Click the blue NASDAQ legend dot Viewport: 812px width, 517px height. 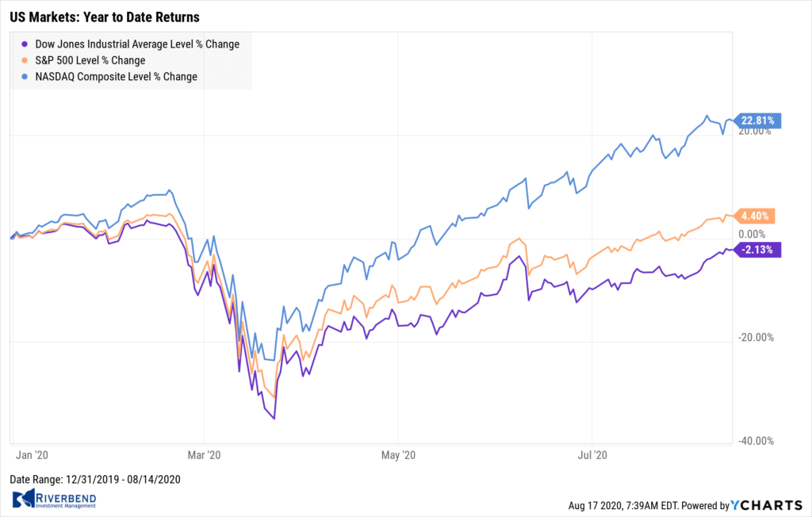(25, 77)
